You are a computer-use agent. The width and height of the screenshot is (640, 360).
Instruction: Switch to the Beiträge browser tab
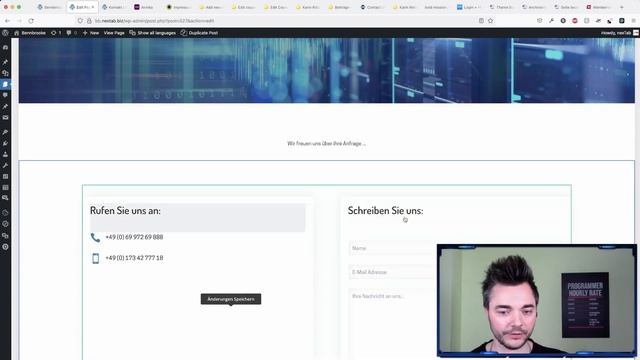coord(339,7)
